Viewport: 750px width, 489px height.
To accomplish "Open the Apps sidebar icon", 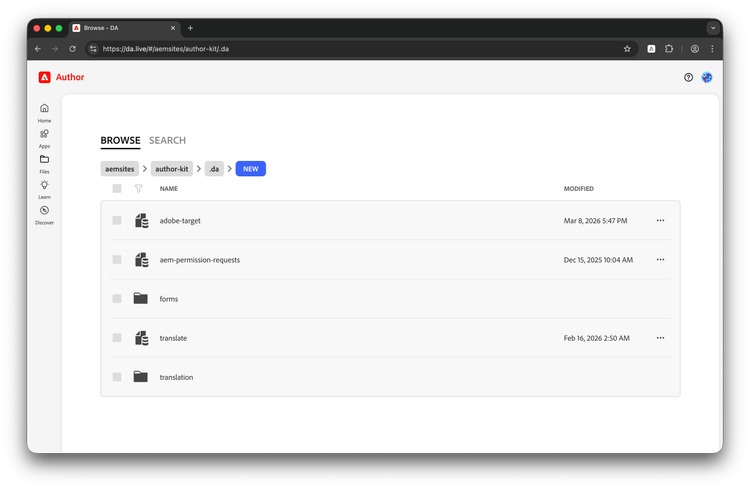I will click(44, 134).
